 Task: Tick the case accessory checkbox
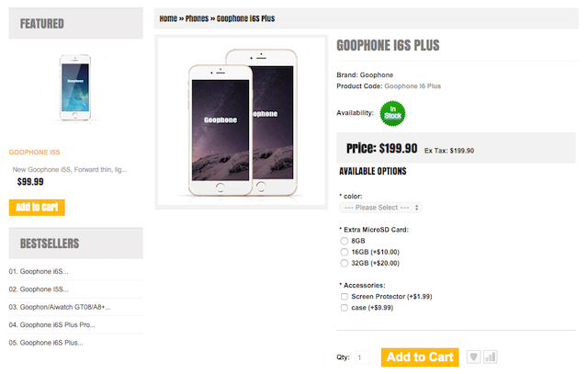tap(344, 308)
